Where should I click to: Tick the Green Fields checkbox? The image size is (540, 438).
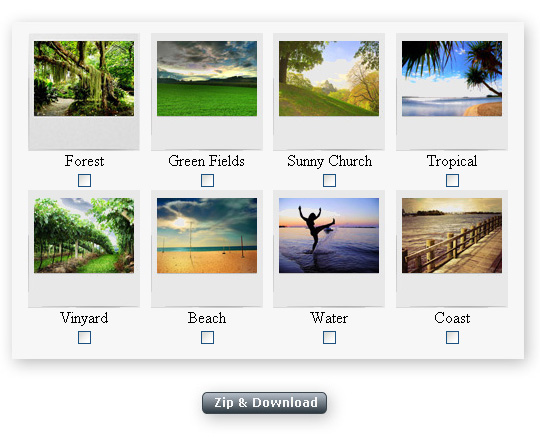(207, 180)
